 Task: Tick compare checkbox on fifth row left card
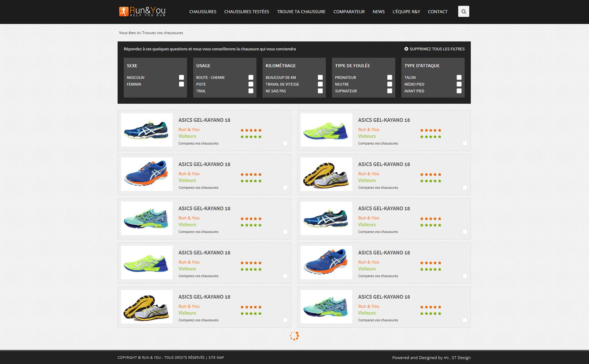[285, 320]
